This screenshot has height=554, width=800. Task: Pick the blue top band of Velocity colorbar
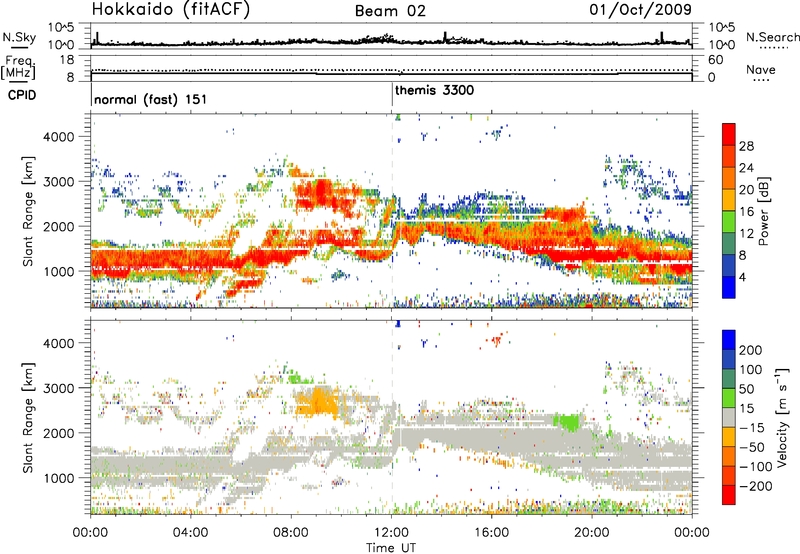point(729,340)
